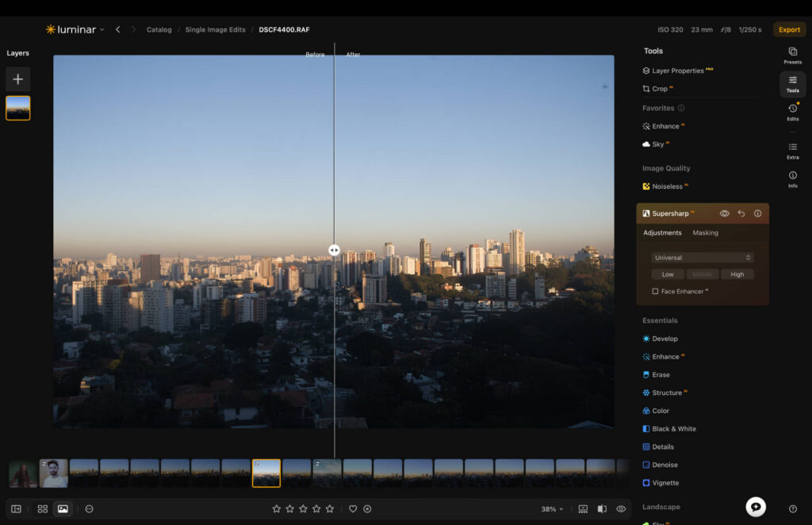The height and width of the screenshot is (525, 812).
Task: Reset Supersharp adjustments with undo arrow
Action: click(741, 213)
